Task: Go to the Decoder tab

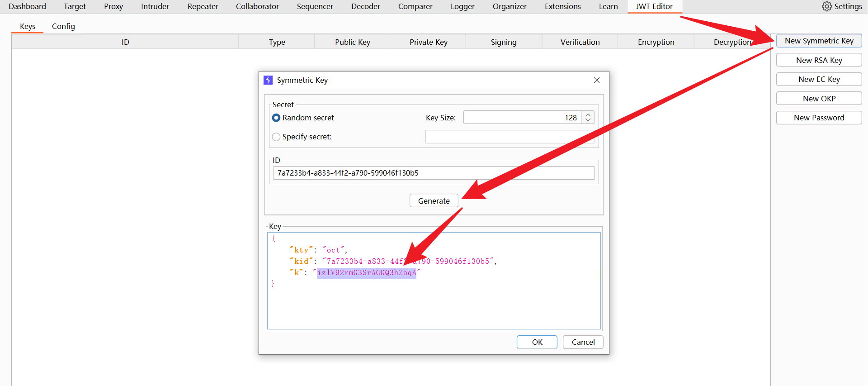Action: point(365,6)
